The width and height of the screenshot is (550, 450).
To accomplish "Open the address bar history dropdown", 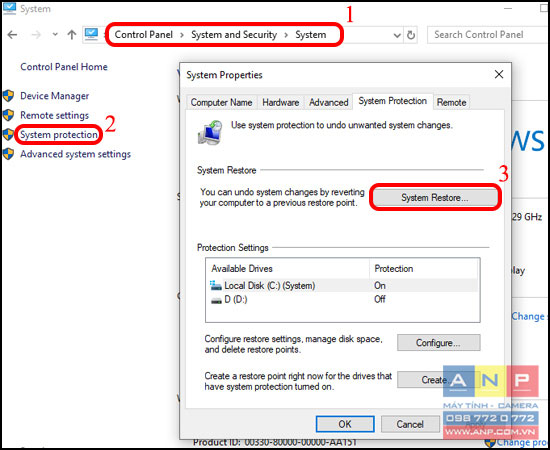I will pyautogui.click(x=397, y=35).
